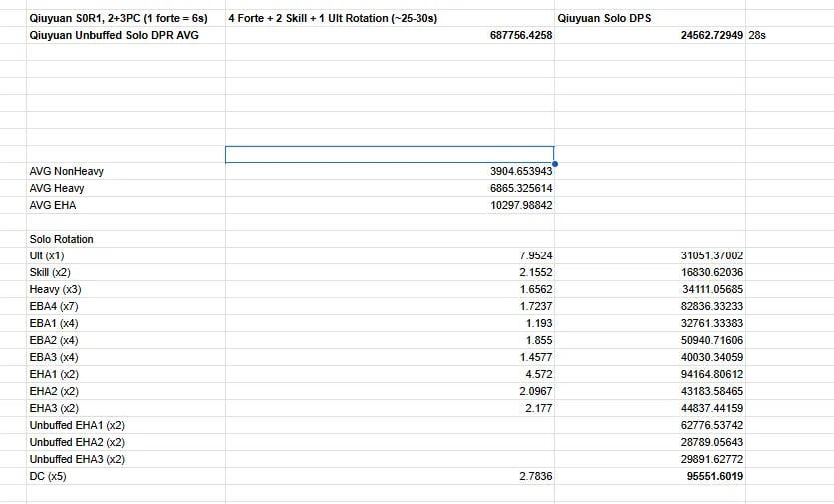Select the multiplier value 2.0967
The image size is (834, 504).
pos(536,392)
